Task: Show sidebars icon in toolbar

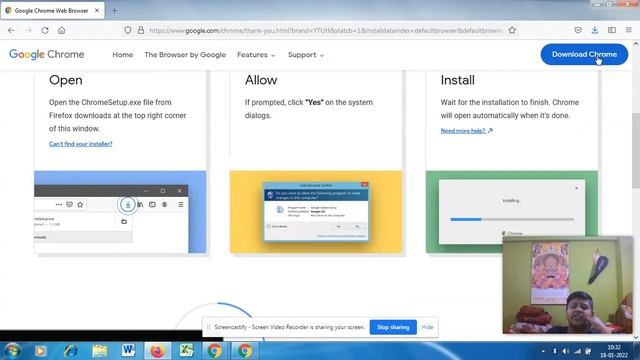Action: click(612, 30)
